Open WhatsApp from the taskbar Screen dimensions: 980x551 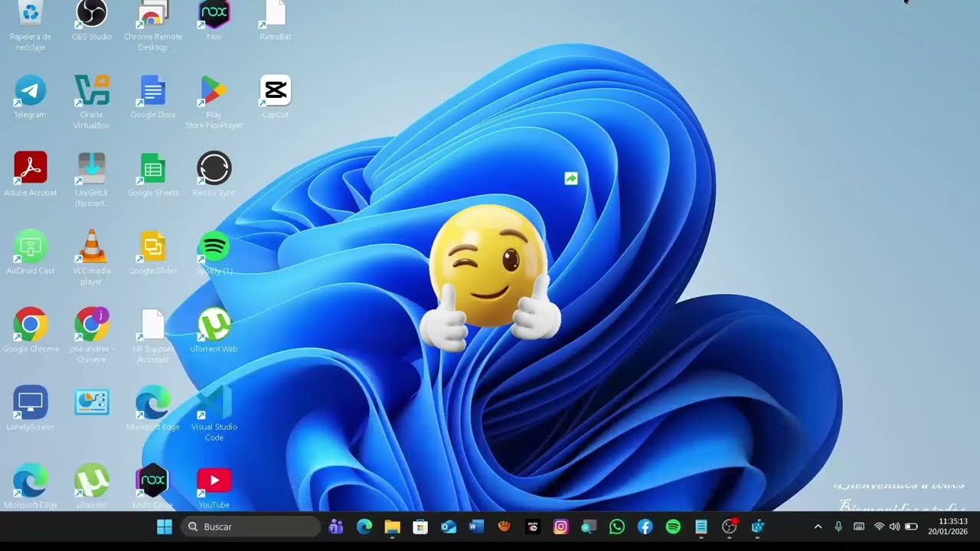coord(617,527)
